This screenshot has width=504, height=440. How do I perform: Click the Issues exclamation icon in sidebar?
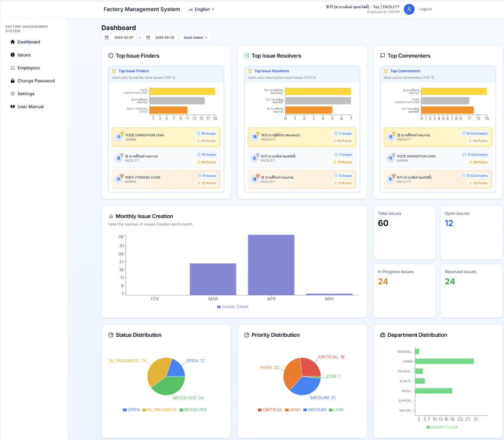(x=13, y=54)
